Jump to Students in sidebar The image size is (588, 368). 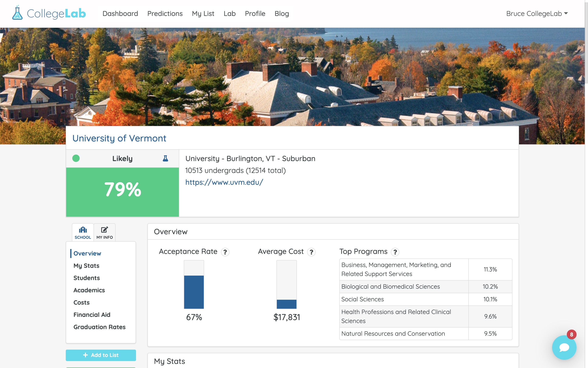coord(87,278)
